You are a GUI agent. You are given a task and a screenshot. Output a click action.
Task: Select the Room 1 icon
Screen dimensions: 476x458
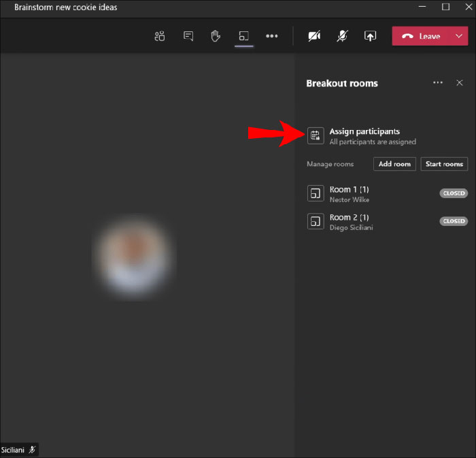click(x=316, y=193)
